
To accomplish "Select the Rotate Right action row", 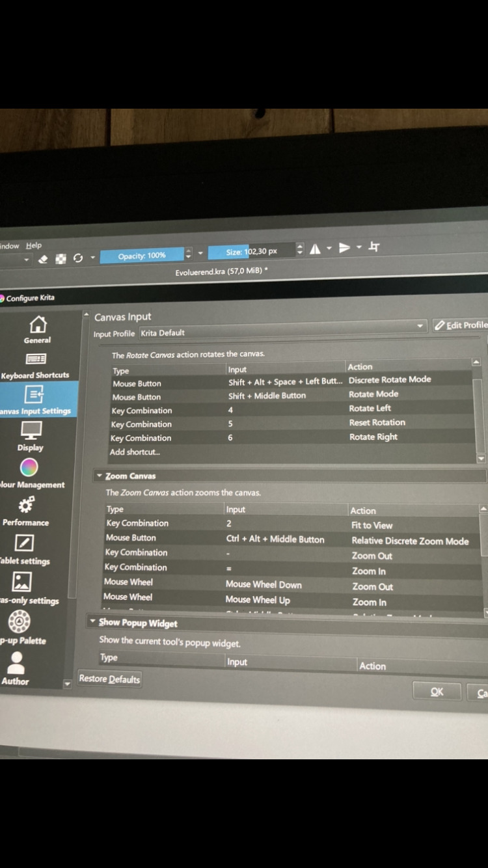I will (290, 438).
